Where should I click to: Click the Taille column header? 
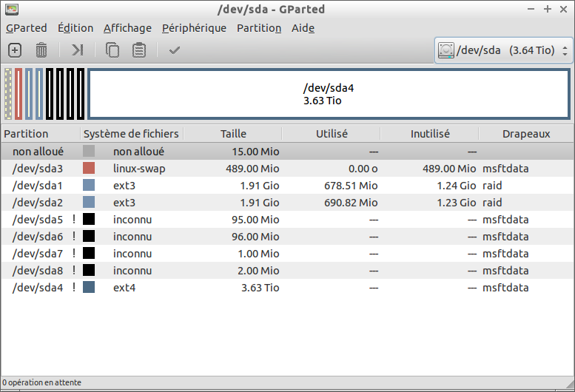pos(233,134)
